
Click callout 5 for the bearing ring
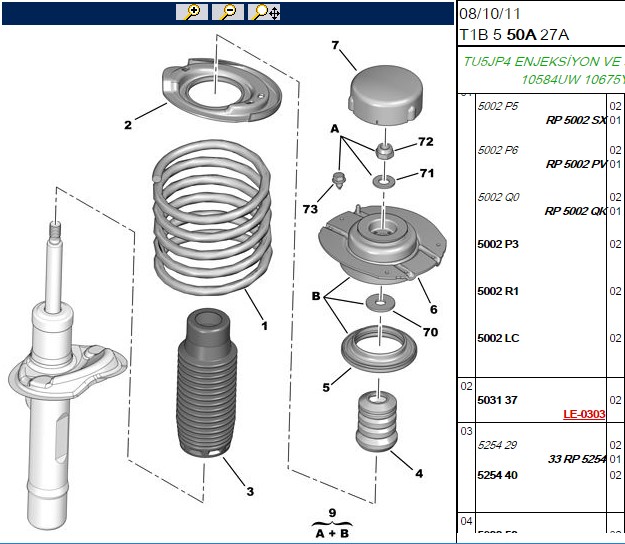click(x=326, y=387)
